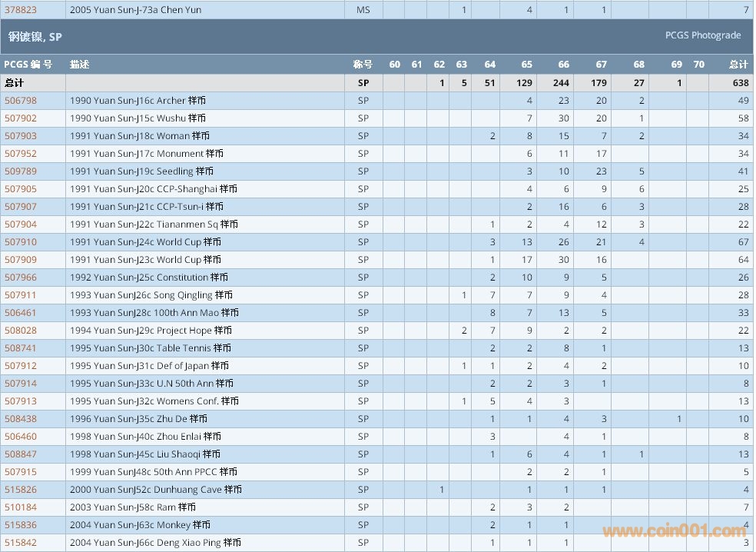The height and width of the screenshot is (552, 756).
Task: Open PCGS number 508028 Project Hope
Action: pyautogui.click(x=21, y=331)
